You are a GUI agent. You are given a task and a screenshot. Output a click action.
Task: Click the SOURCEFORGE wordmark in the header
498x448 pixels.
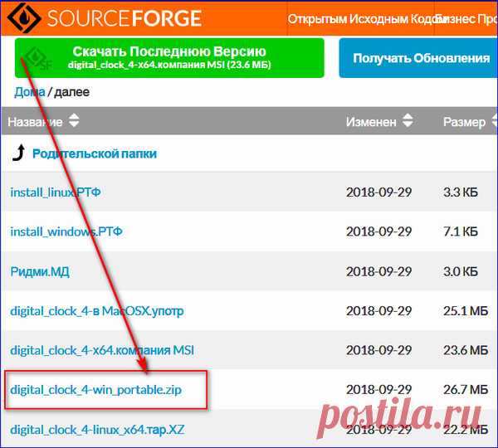124,18
